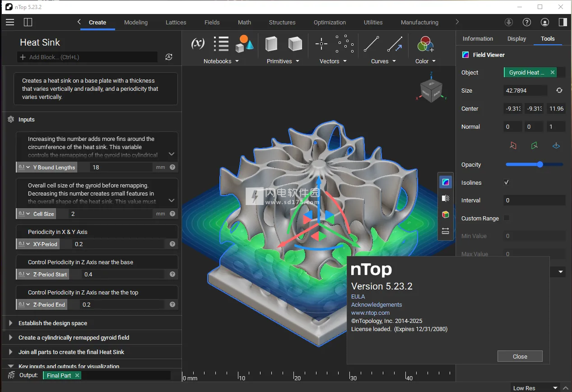Screen dimensions: 572x392
Task: Click the Add Block search field
Action: (88, 57)
